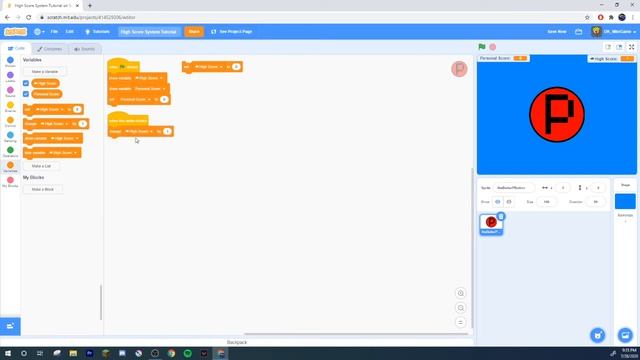Click the workspace vertical scrollbar

point(472,248)
